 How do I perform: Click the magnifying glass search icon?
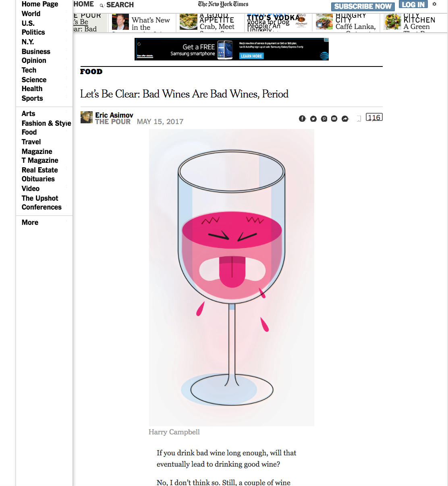click(102, 5)
